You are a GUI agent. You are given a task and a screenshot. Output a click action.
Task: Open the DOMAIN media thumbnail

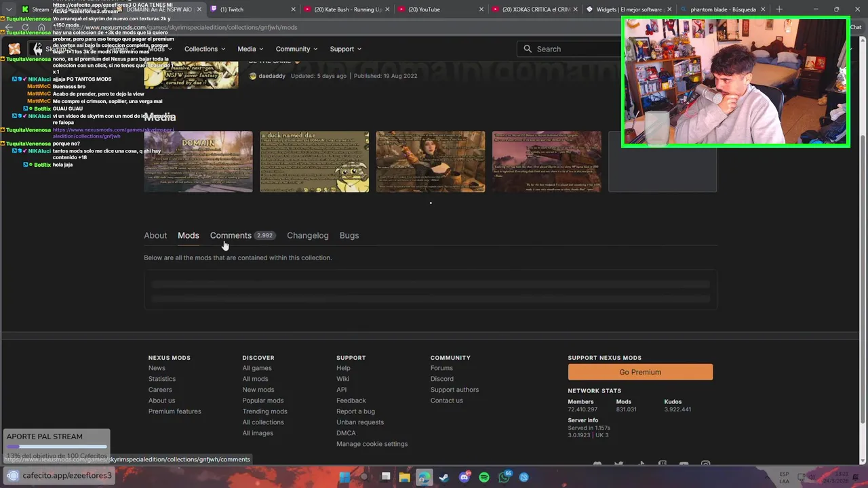point(198,161)
